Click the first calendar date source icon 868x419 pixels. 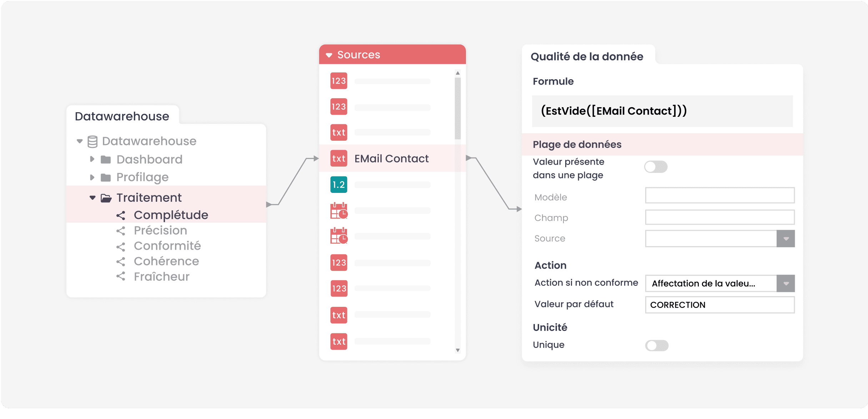click(x=338, y=210)
